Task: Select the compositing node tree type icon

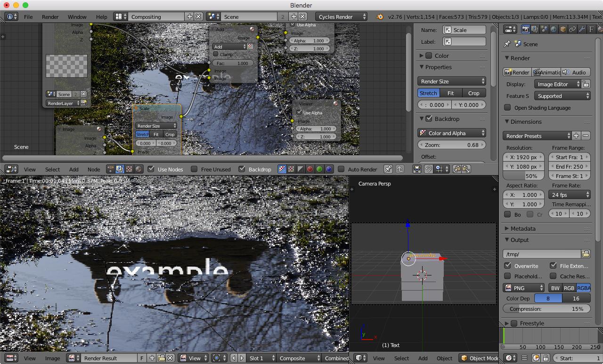Action: point(120,169)
